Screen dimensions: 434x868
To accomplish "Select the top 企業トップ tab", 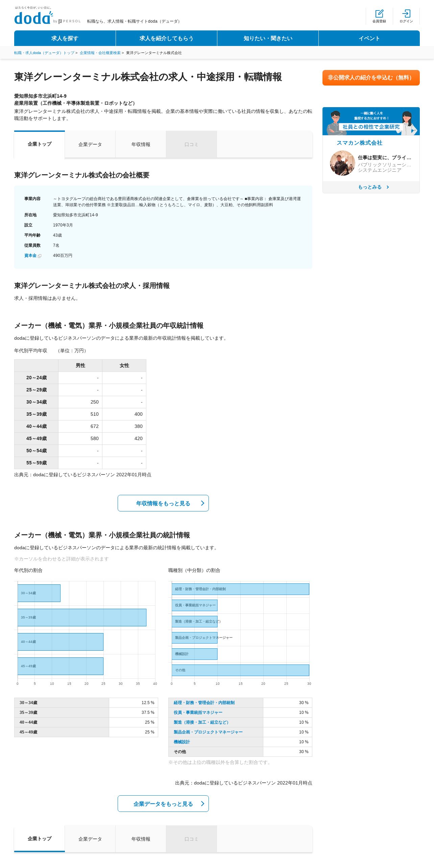I will tap(40, 144).
